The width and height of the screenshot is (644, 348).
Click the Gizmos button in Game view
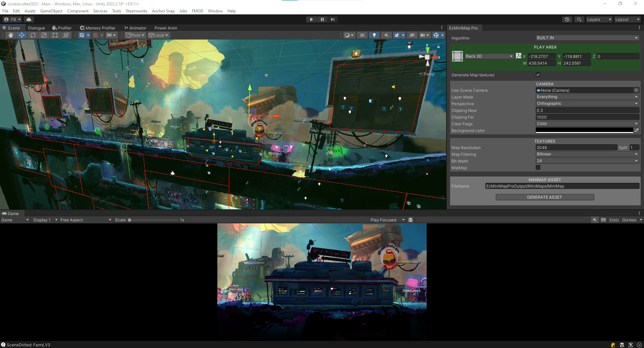[x=629, y=220]
